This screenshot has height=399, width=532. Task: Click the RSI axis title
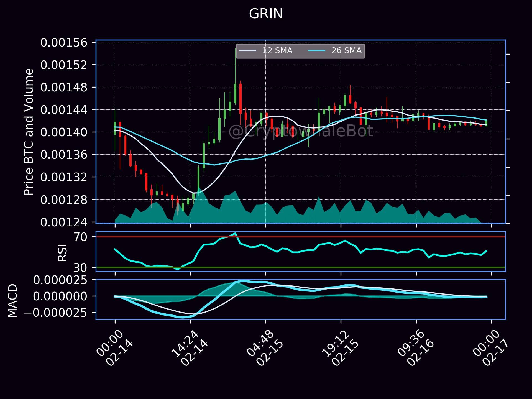[63, 252]
